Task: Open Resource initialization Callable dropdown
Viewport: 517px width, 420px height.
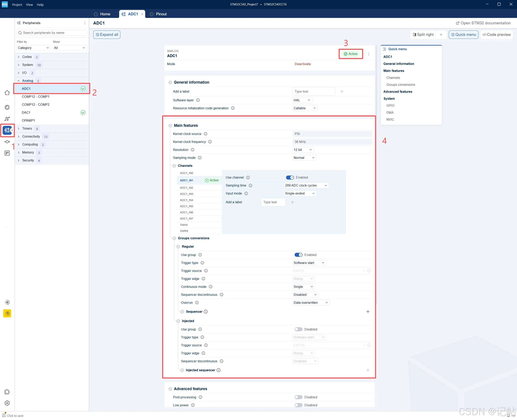Action: [x=305, y=108]
